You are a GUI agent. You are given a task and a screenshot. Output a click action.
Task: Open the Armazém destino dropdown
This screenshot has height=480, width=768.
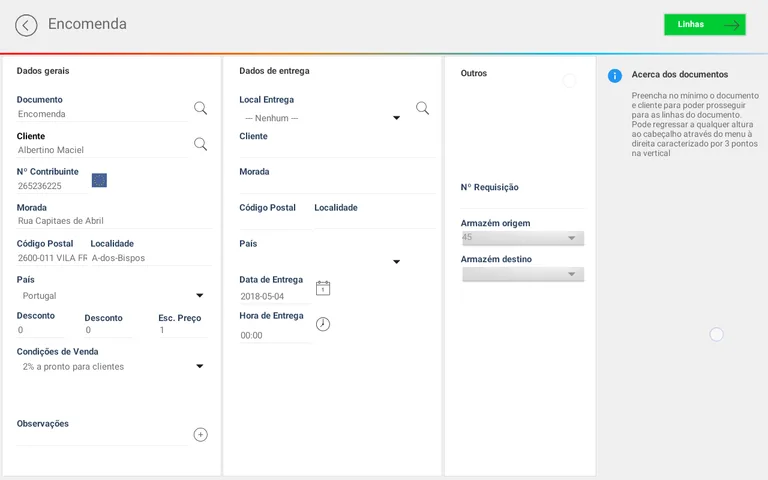click(523, 274)
